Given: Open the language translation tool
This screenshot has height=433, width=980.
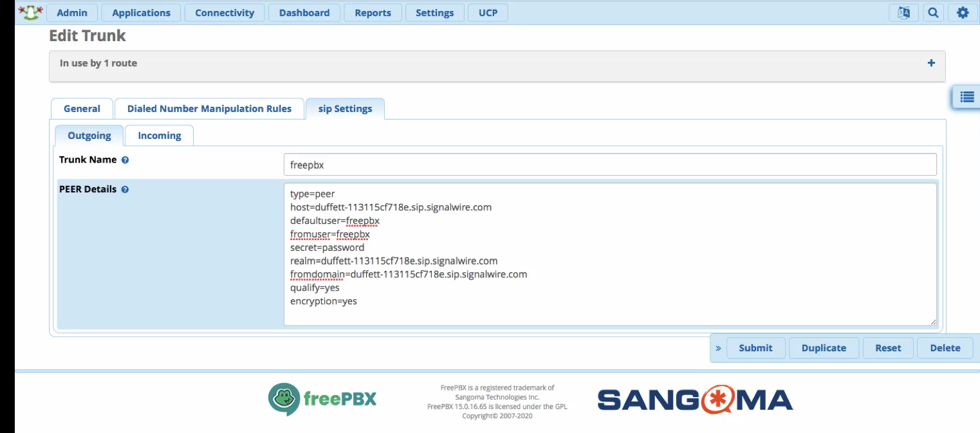Looking at the screenshot, I should [903, 12].
